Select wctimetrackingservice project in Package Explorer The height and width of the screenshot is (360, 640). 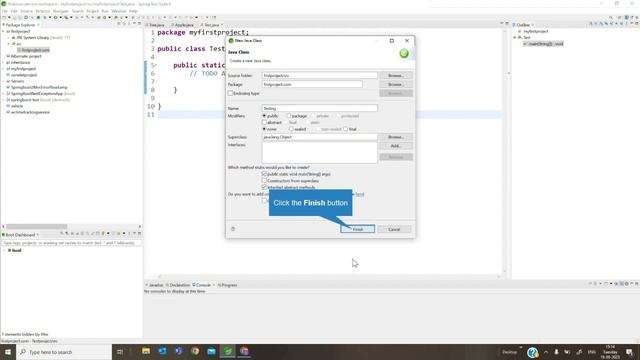[30, 112]
